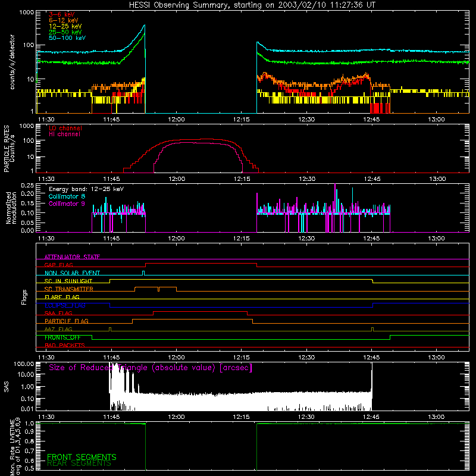
Task: Click the HI channel legend label
Action: coord(64,134)
